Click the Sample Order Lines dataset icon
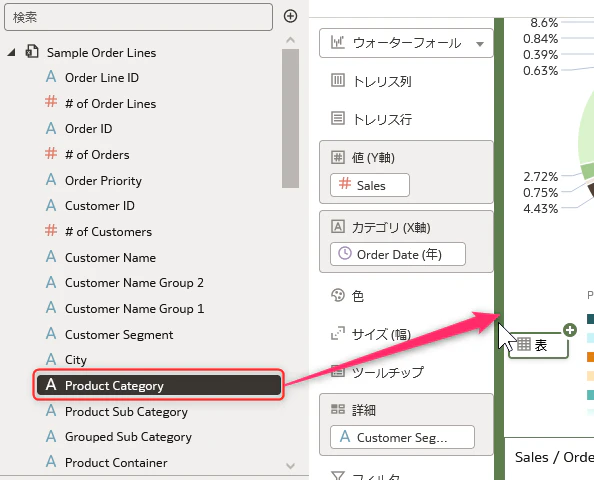This screenshot has height=480, width=594. pyautogui.click(x=32, y=52)
